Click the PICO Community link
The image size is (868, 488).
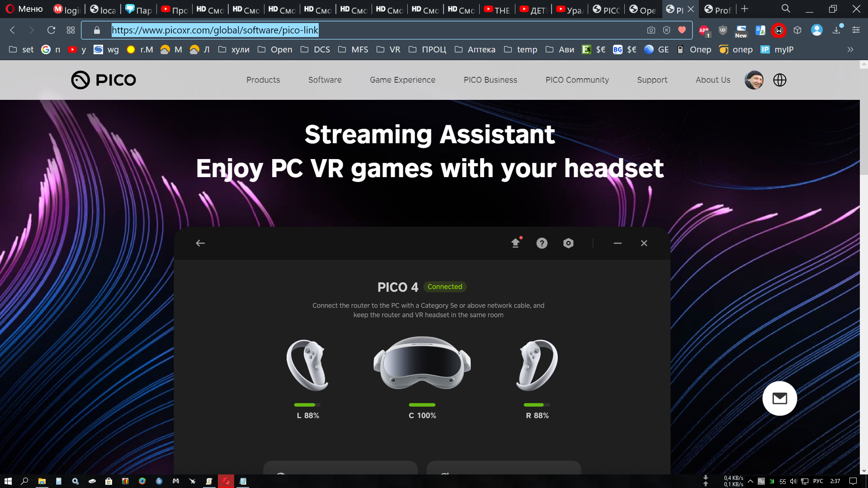pos(577,80)
